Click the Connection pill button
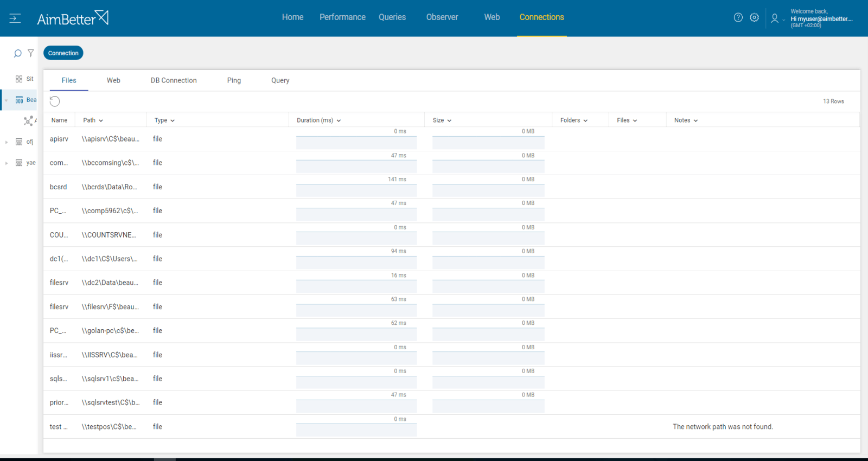868x461 pixels. pyautogui.click(x=63, y=53)
